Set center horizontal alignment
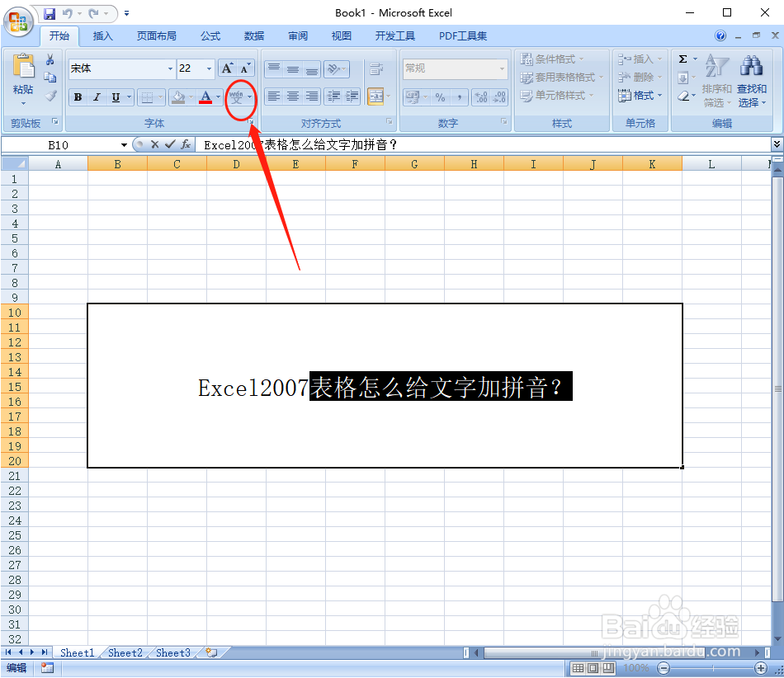 (x=293, y=96)
